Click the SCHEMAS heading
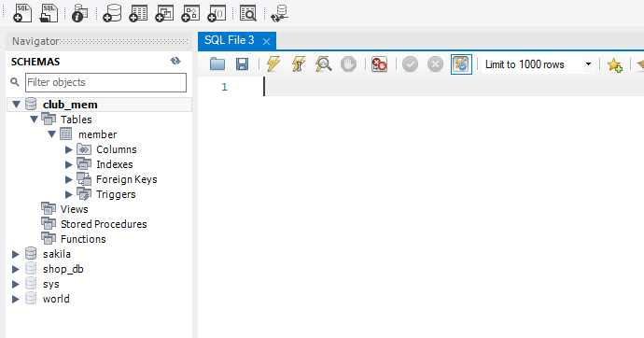The image size is (644, 338). click(x=35, y=62)
